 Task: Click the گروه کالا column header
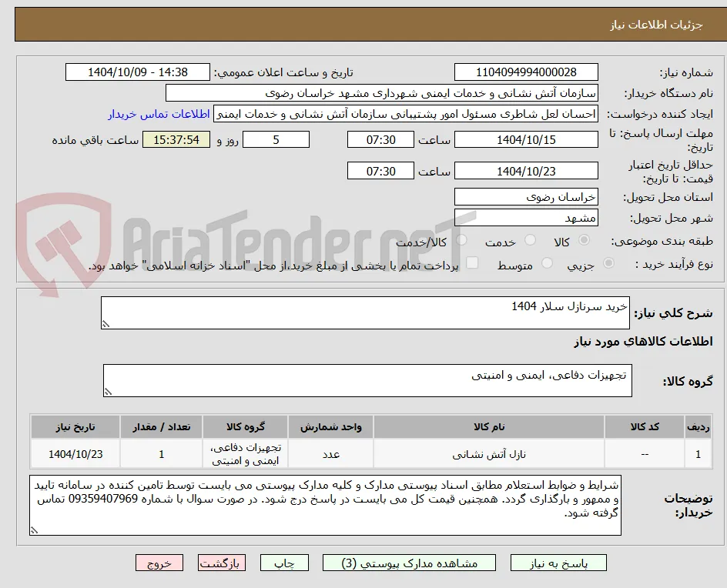click(245, 426)
